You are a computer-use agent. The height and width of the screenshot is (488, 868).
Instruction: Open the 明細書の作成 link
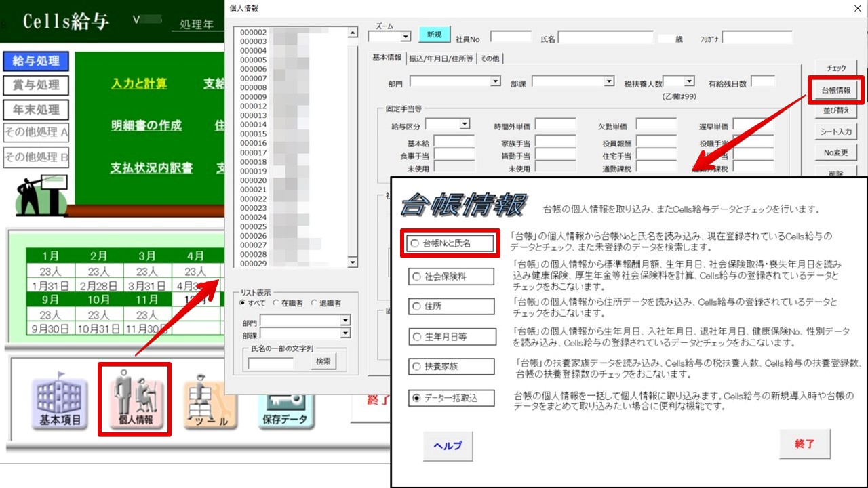146,126
